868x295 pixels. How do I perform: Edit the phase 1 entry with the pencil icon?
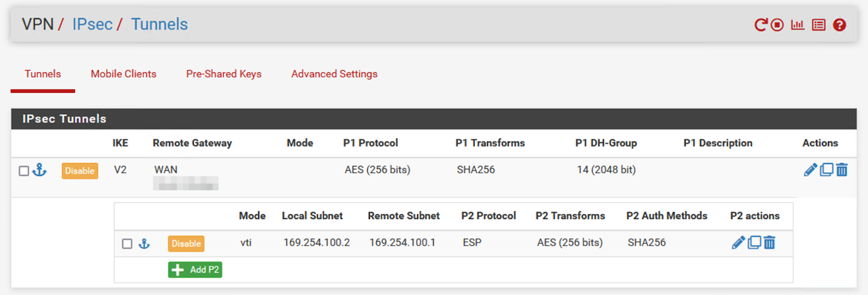pyautogui.click(x=810, y=170)
